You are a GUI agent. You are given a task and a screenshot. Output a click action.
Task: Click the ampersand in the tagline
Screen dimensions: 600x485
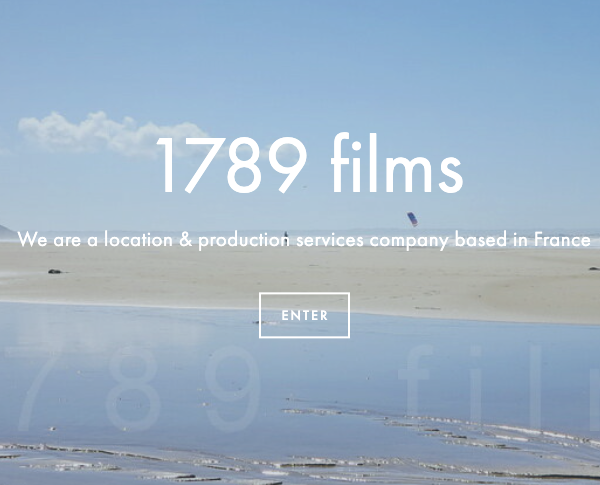click(186, 240)
